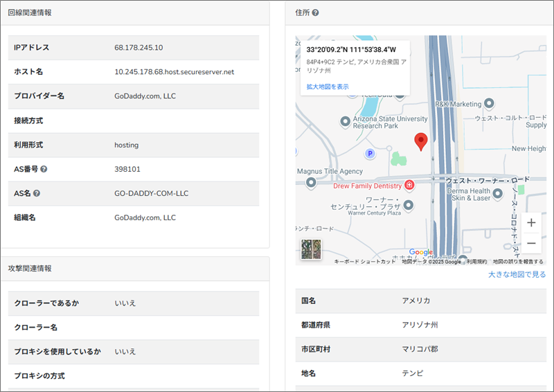Click the クローラー名 row label

point(36,328)
